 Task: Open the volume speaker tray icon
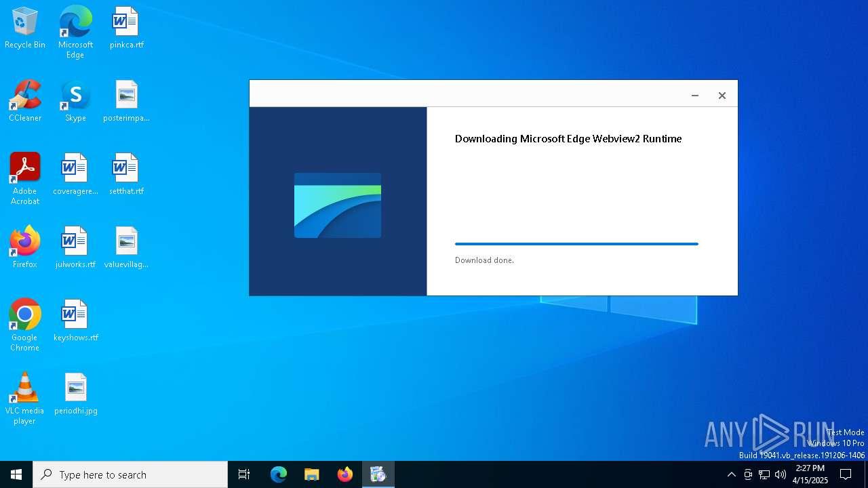tap(781, 474)
